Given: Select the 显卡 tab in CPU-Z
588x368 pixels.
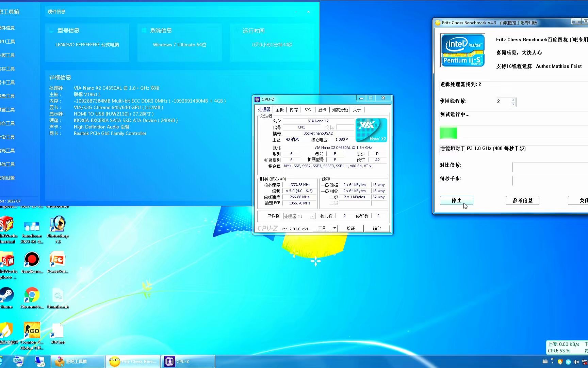Looking at the screenshot, I should click(x=322, y=109).
